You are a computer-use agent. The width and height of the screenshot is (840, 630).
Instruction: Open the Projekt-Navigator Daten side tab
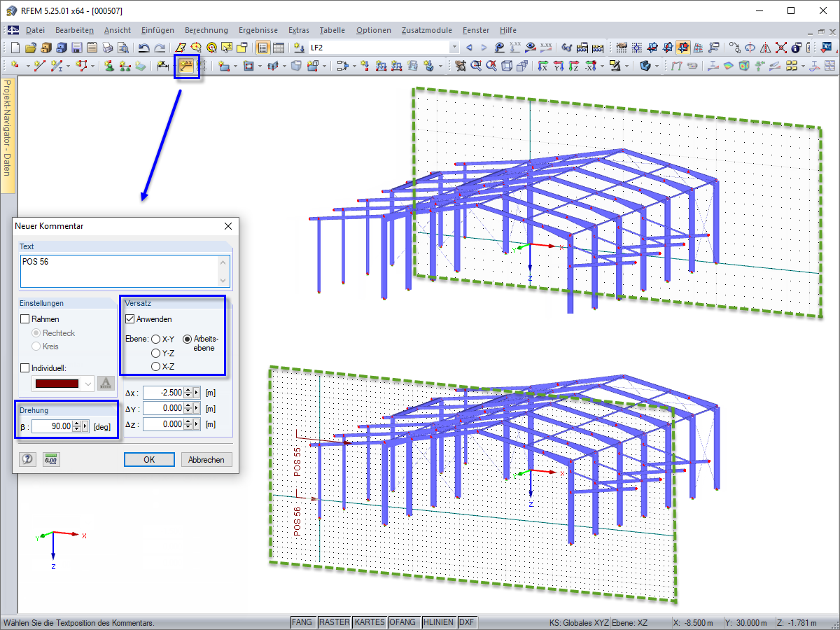[x=7, y=134]
